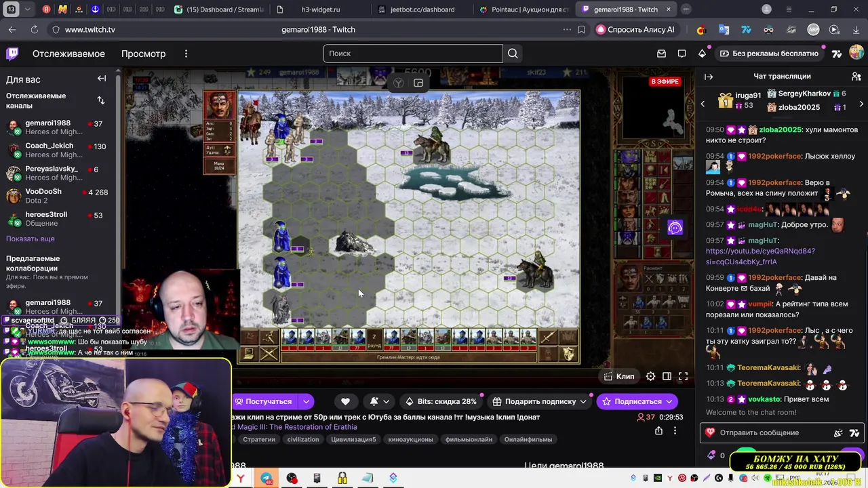Screen dimensions: 868x488
Task: Open Стратегии tag
Action: pyautogui.click(x=259, y=439)
